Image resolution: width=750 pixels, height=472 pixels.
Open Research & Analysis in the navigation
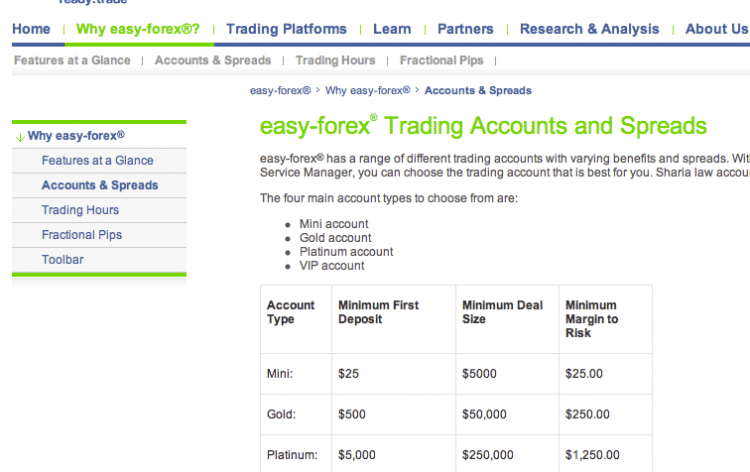click(x=589, y=29)
